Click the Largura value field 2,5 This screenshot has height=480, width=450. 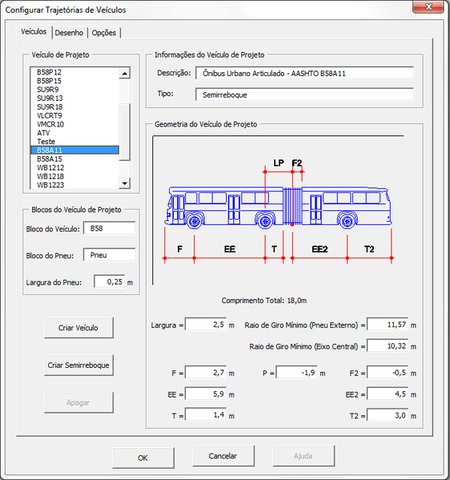(x=206, y=324)
